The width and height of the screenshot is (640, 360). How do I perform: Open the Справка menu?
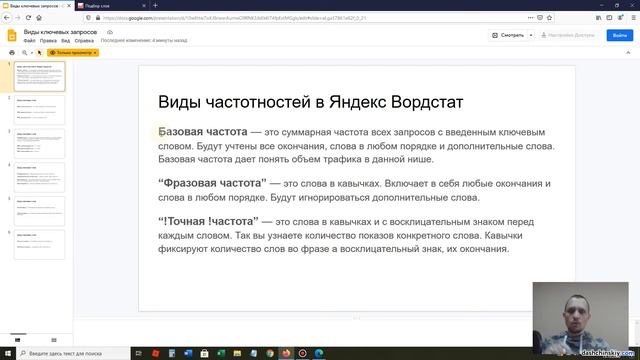(x=84, y=41)
